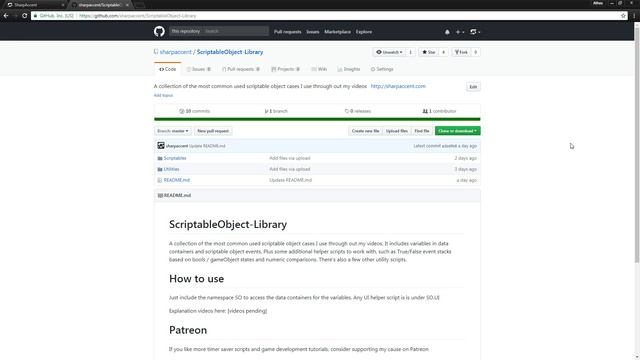View the 1 branch link
The image size is (640, 360).
pyautogui.click(x=276, y=111)
